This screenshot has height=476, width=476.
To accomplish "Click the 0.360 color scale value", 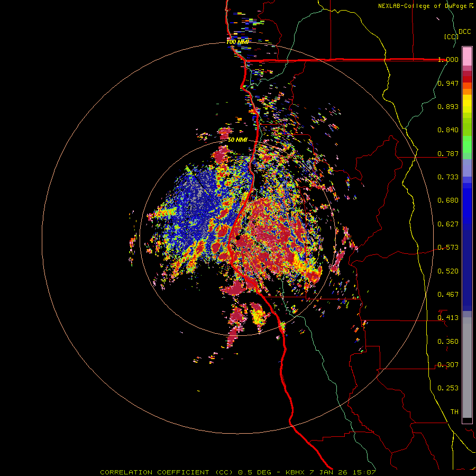I will [x=448, y=342].
